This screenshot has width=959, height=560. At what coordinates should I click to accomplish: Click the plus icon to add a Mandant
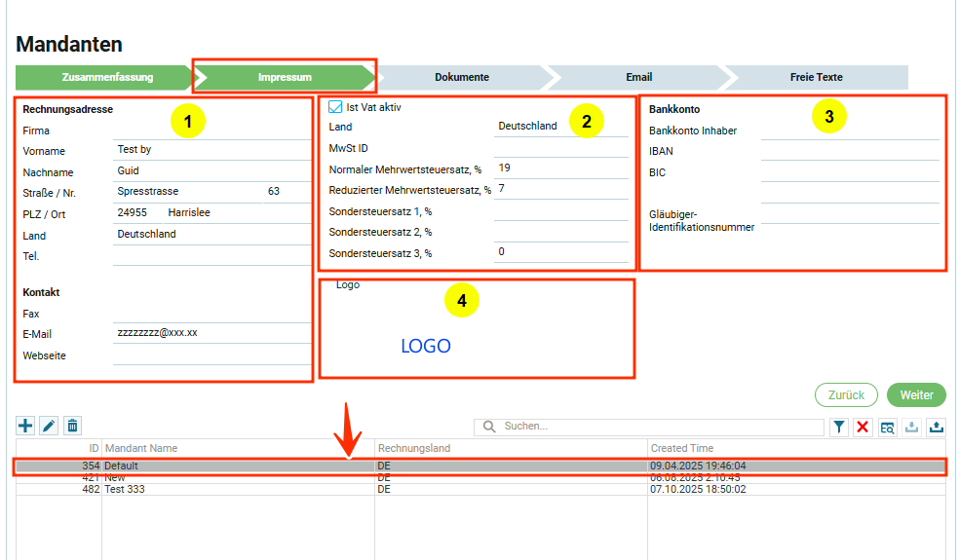[x=25, y=426]
